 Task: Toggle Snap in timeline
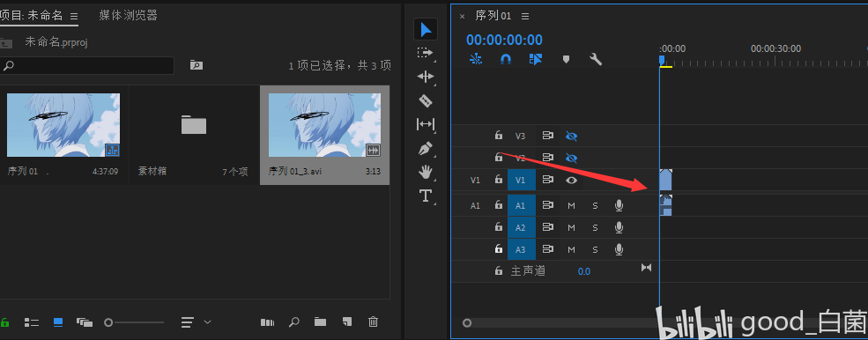(x=506, y=59)
